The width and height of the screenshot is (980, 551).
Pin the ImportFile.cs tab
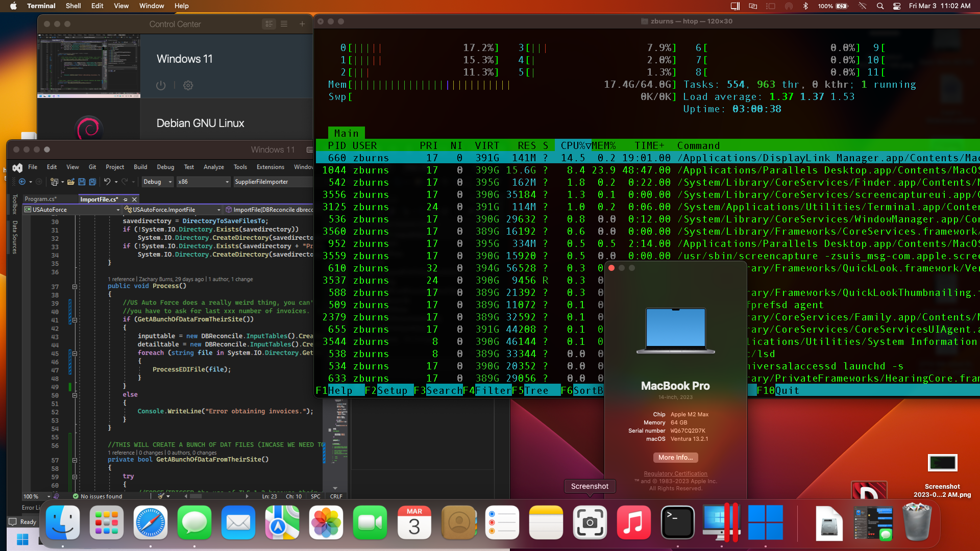click(126, 199)
